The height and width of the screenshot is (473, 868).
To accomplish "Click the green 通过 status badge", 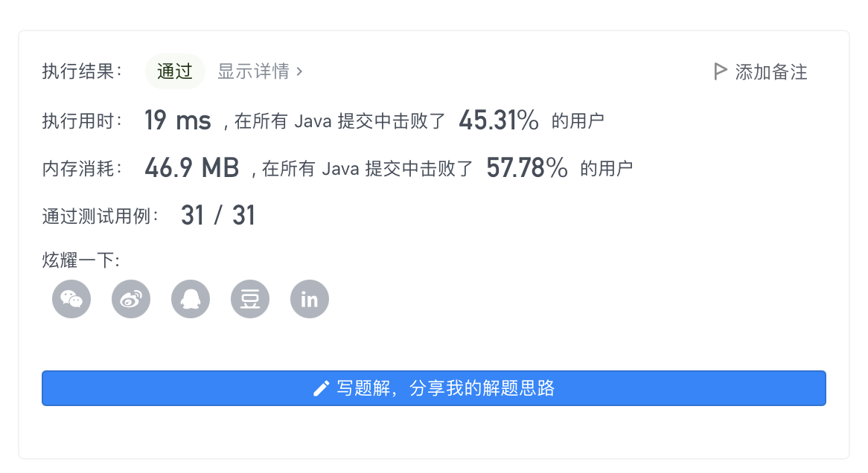I will (175, 71).
